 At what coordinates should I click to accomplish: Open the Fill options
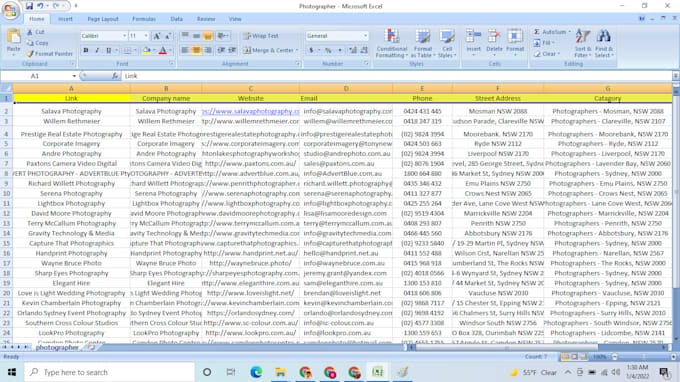tap(545, 43)
